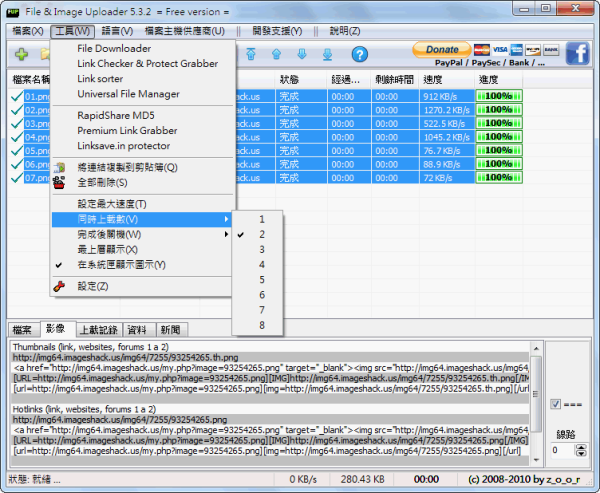This screenshot has width=600, height=493.
Task: Click the Donate PayPal button
Action: (442, 49)
